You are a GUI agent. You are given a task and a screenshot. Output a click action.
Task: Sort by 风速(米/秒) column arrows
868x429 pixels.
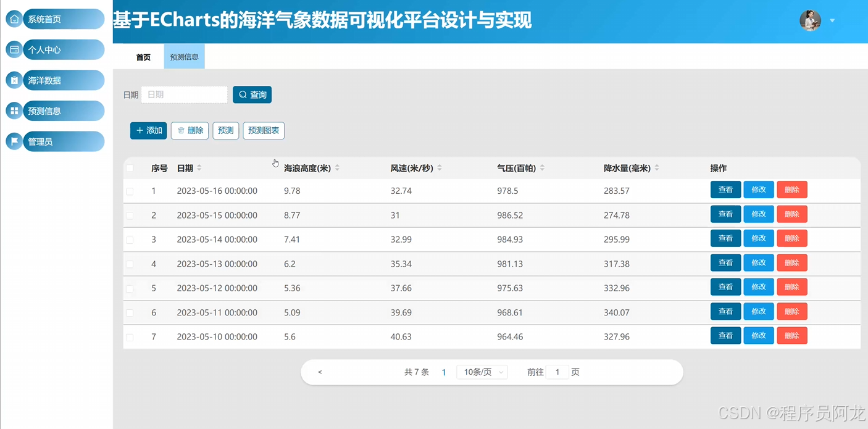coord(440,168)
